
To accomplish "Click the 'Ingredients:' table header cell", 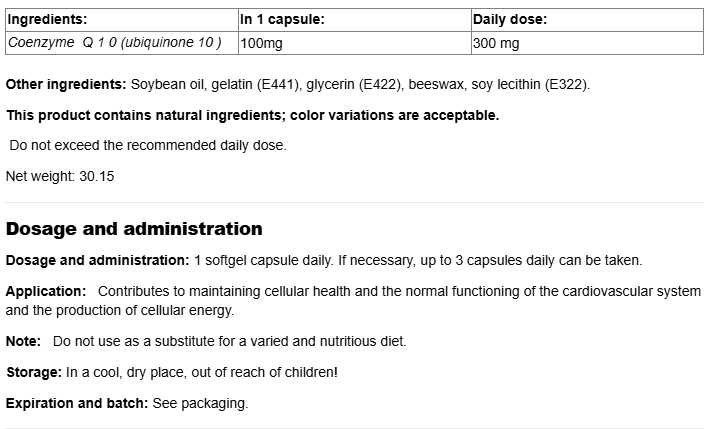I will pyautogui.click(x=47, y=19).
